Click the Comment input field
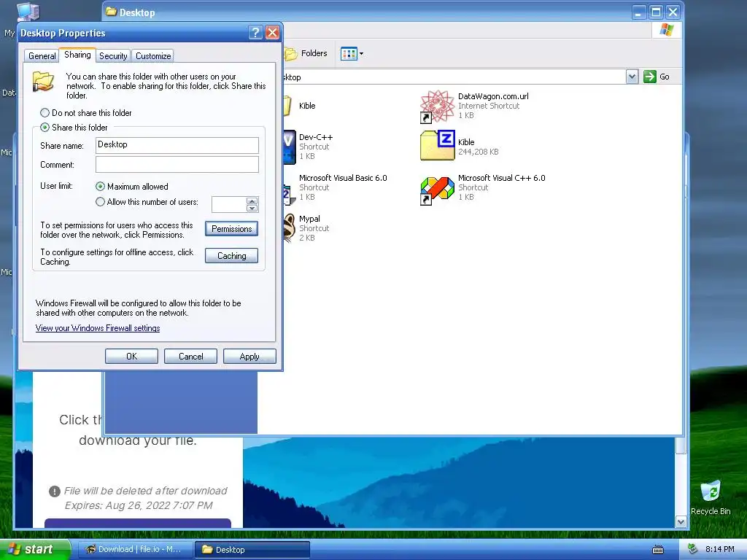Screen dimensions: 747x560 tap(177, 164)
